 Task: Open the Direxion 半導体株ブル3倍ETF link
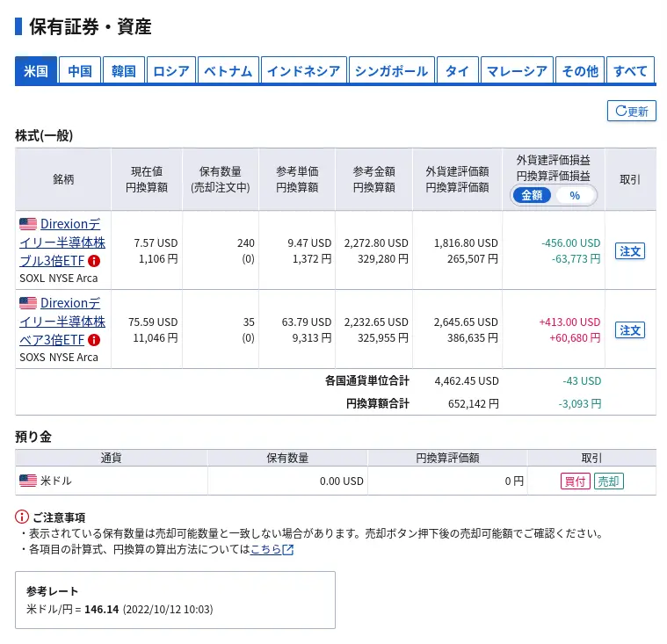[x=62, y=242]
